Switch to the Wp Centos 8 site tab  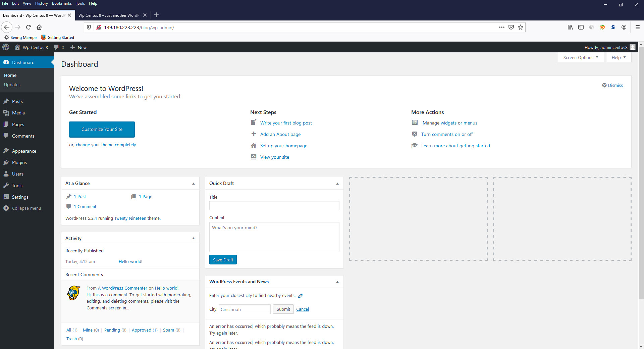click(x=109, y=15)
